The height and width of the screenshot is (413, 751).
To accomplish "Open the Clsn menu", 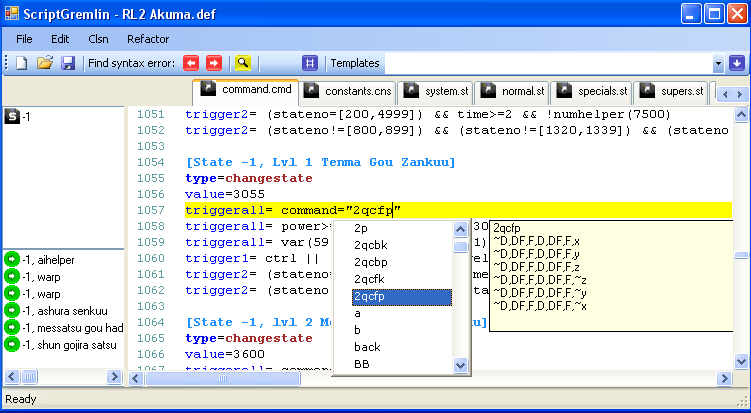I will tap(98, 39).
